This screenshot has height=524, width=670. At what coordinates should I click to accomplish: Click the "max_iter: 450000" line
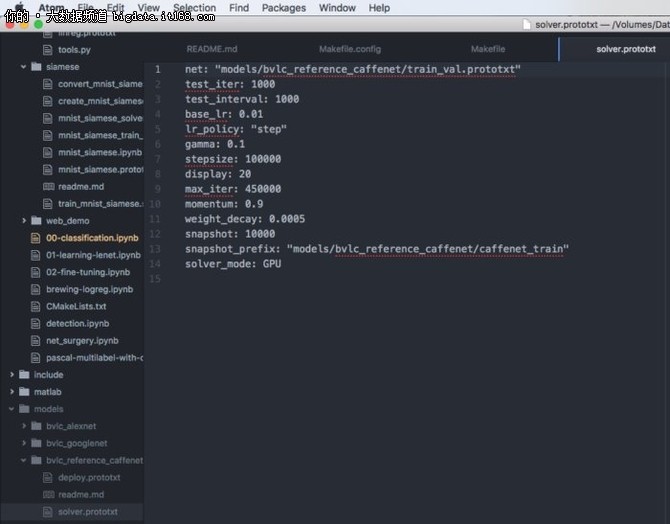tap(233, 189)
